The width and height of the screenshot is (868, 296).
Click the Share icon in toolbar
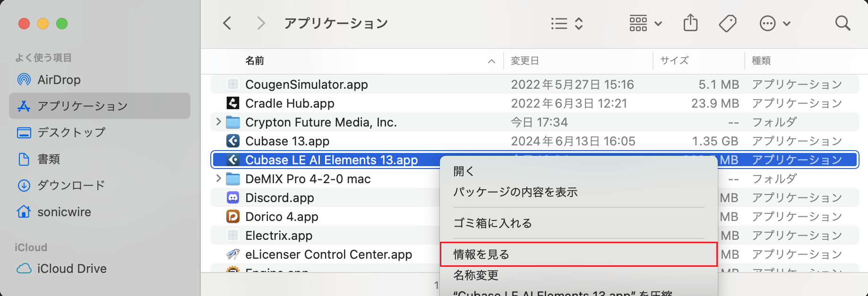click(690, 23)
